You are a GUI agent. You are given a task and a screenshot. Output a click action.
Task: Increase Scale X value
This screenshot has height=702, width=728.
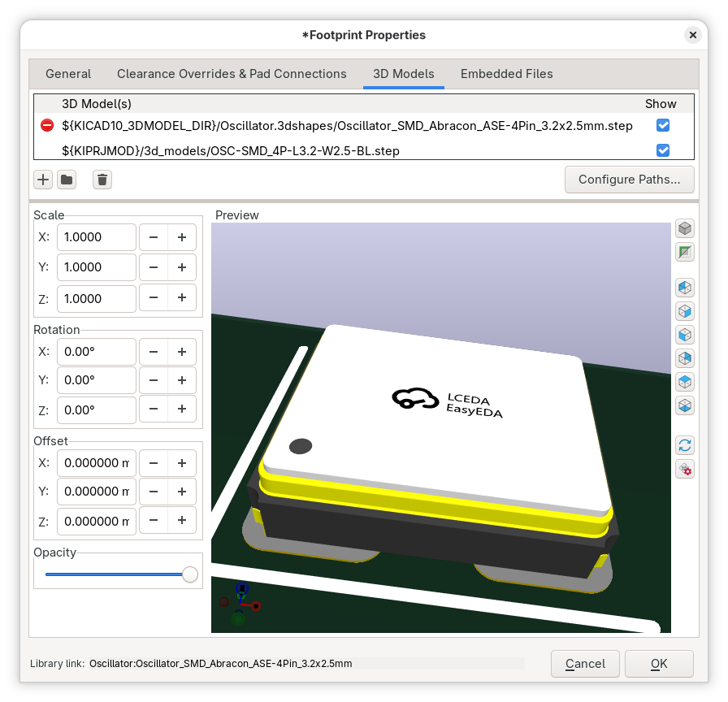[182, 237]
